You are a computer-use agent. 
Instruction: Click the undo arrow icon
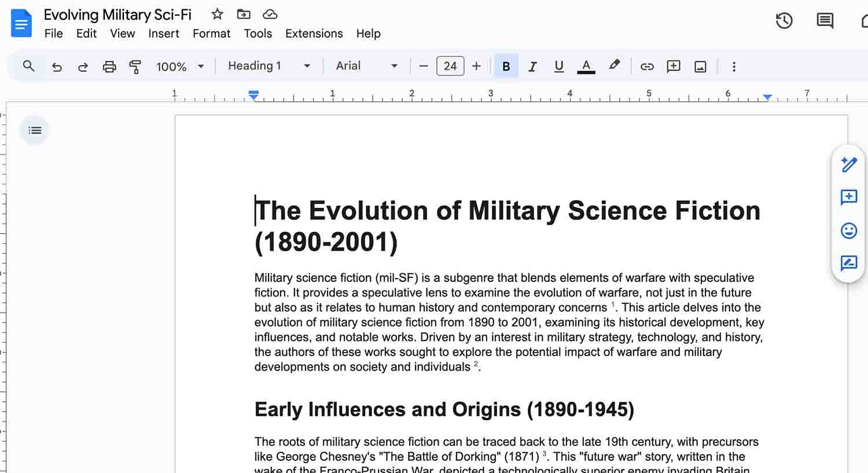[57, 67]
